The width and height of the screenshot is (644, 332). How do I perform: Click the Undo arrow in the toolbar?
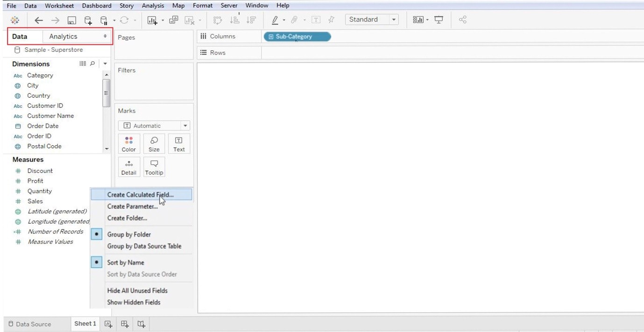(39, 20)
